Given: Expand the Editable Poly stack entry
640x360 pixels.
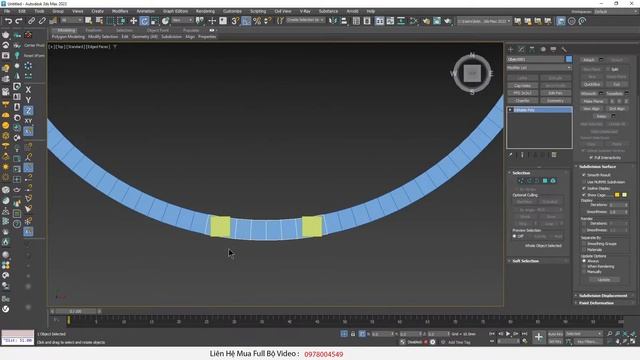Looking at the screenshot, I should click(510, 110).
